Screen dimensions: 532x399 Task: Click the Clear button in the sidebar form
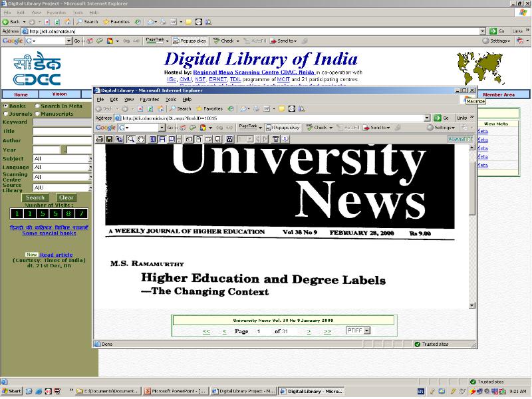(66, 198)
